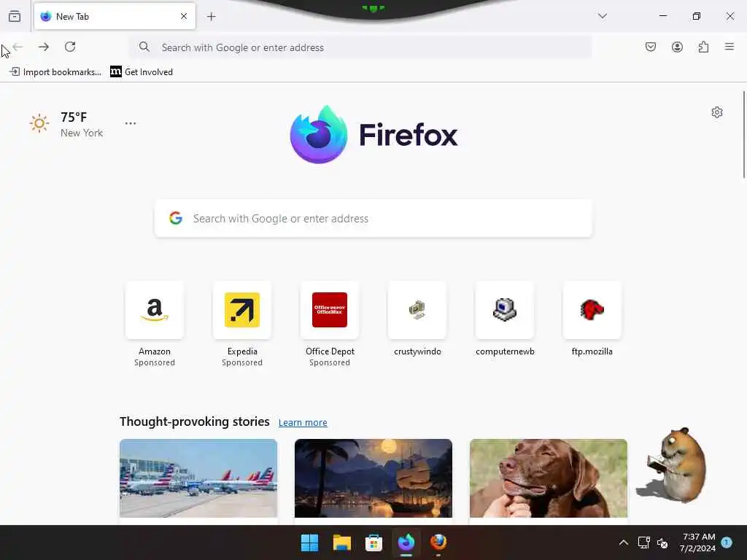Open Save to Pocket icon
Screen dimensions: 747x560
point(651,47)
